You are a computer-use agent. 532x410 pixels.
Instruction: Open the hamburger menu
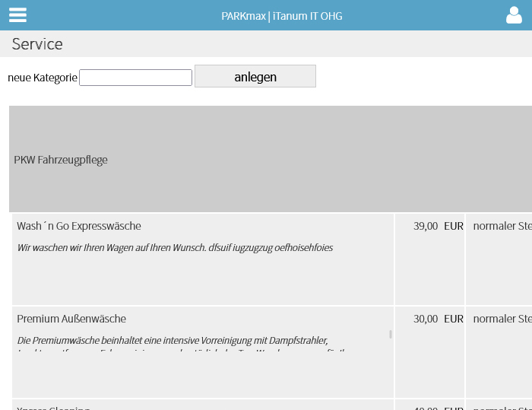coord(17,15)
